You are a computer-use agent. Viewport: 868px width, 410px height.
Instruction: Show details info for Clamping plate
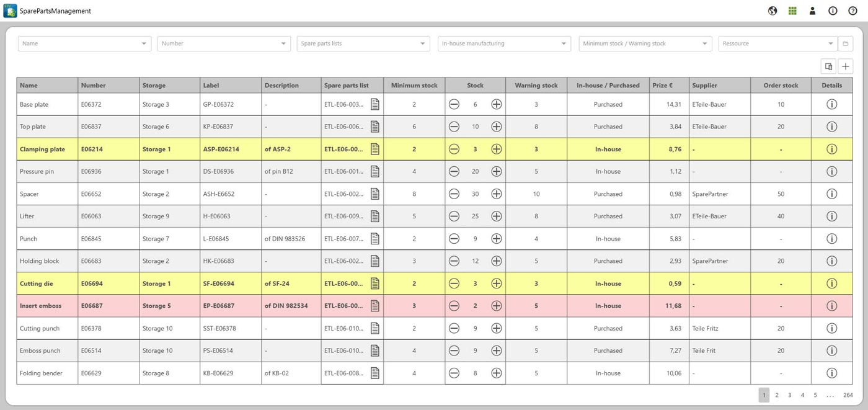(831, 149)
